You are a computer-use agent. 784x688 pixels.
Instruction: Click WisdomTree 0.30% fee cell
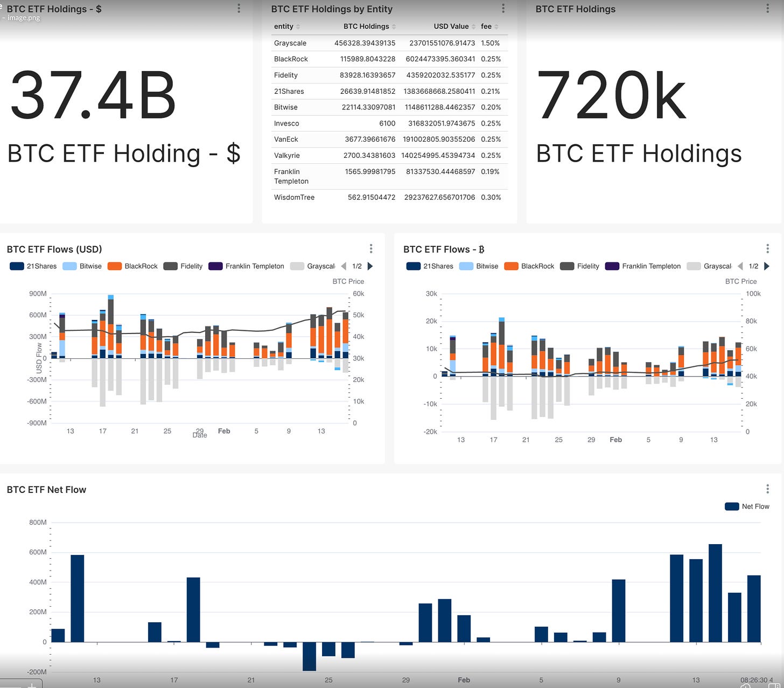click(491, 197)
